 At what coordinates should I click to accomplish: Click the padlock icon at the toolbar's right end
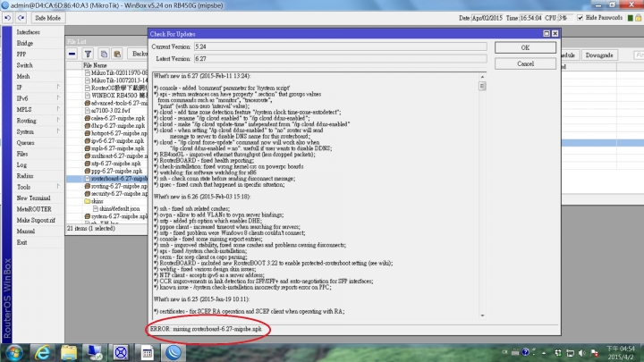pos(639,18)
